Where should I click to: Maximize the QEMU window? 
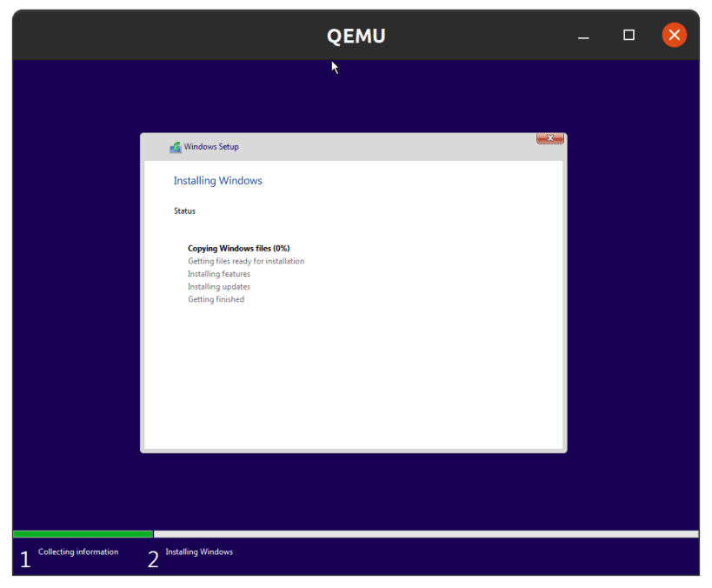pos(629,35)
